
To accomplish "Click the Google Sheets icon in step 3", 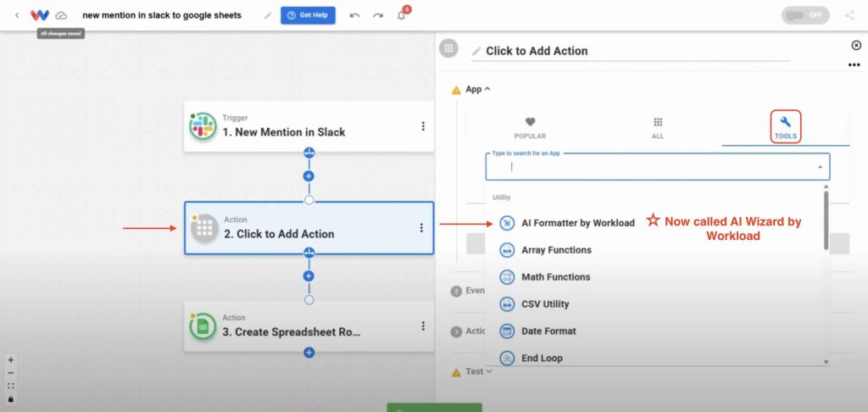I will click(203, 326).
